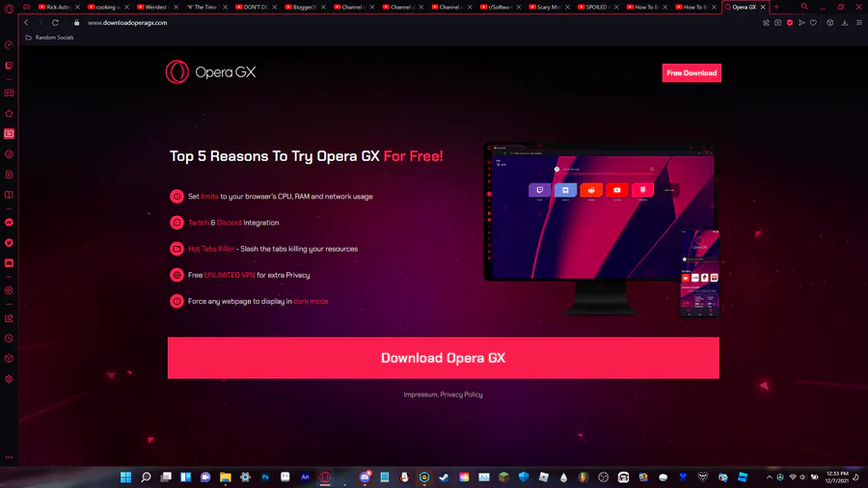Click the 'dark mode' highlighted text
Viewport: 868px width, 488px height.
[311, 302]
